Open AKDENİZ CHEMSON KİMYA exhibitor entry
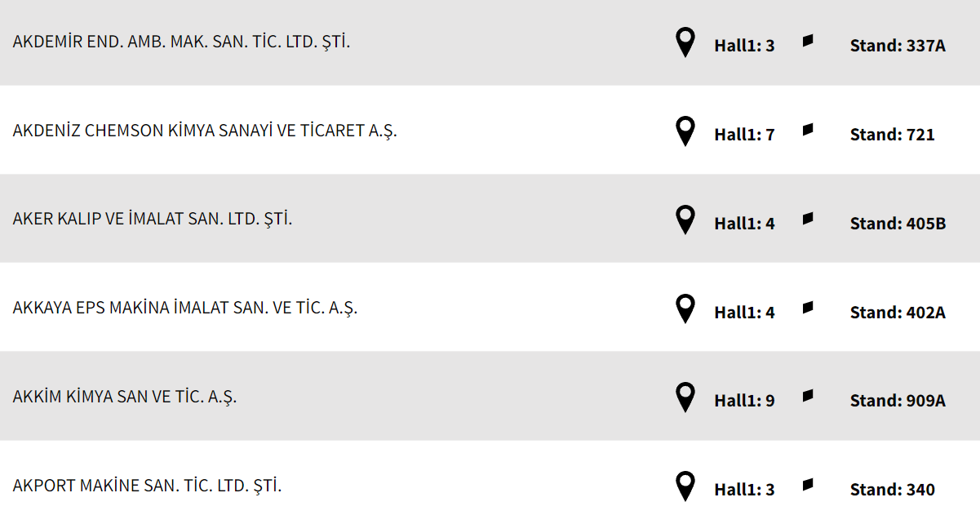 point(205,131)
